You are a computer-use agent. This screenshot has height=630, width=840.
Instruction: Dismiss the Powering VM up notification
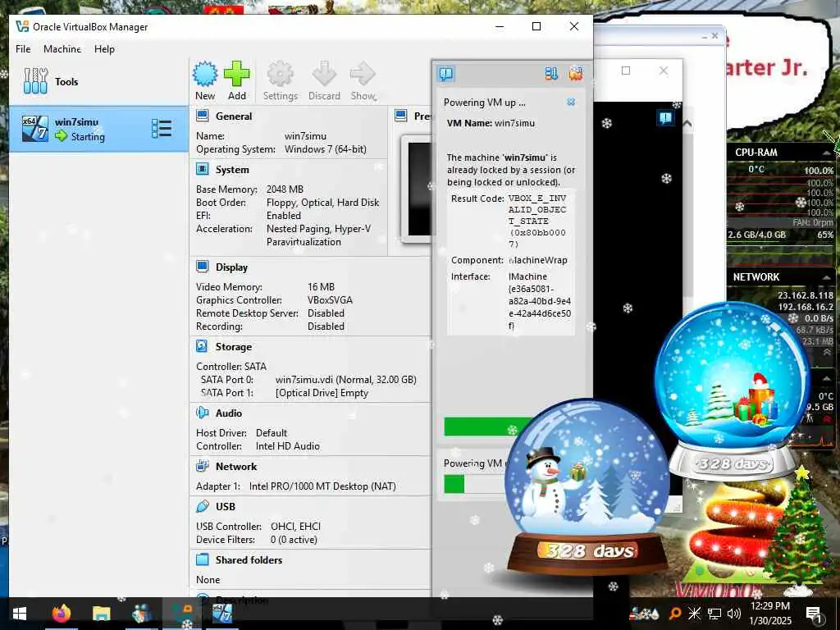pos(571,102)
